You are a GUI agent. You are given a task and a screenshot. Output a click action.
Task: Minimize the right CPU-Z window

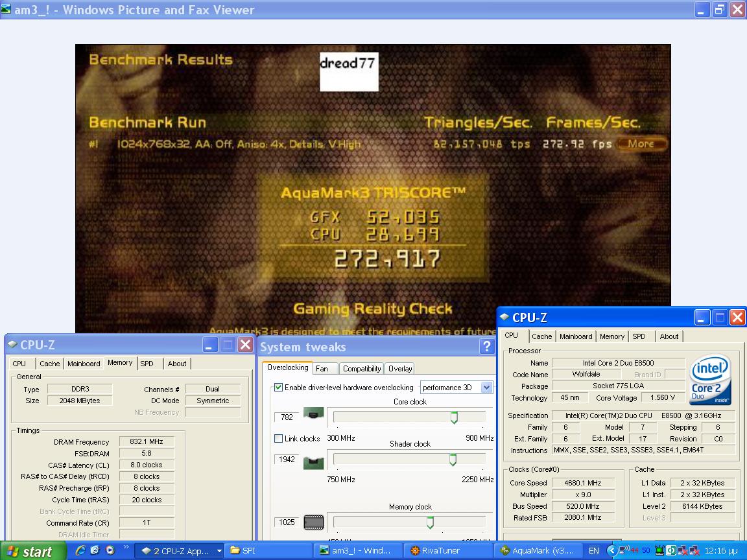click(702, 318)
